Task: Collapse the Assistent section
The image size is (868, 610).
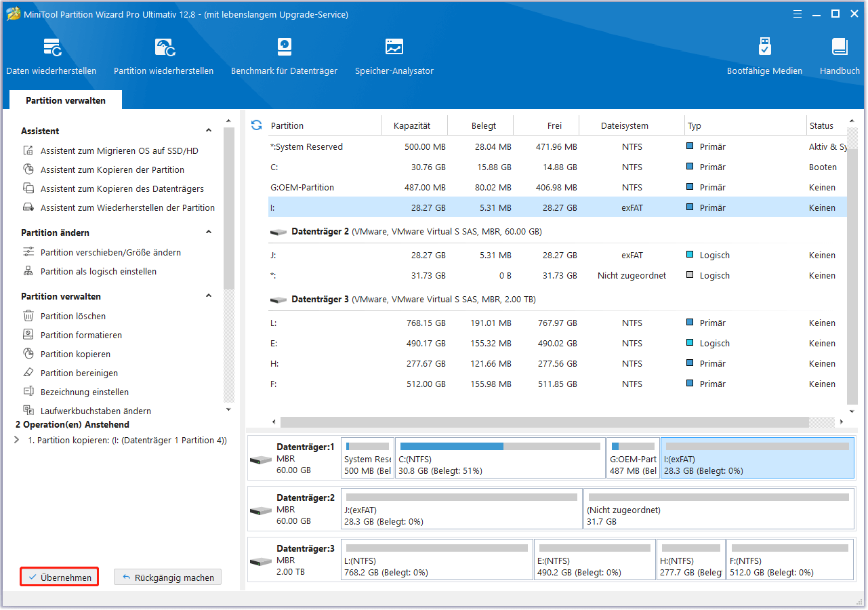Action: point(209,131)
